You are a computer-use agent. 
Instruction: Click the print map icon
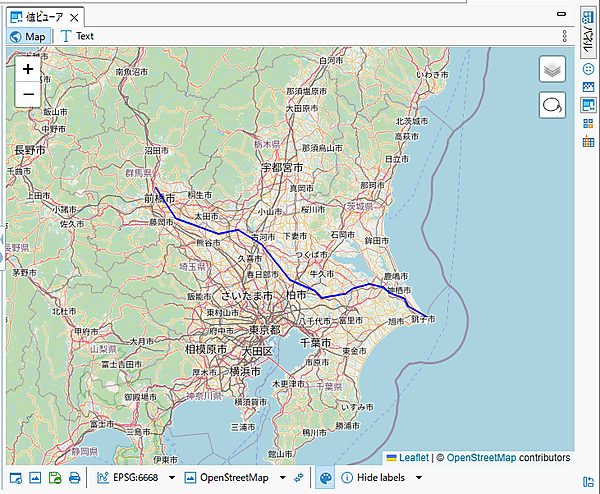(74, 478)
